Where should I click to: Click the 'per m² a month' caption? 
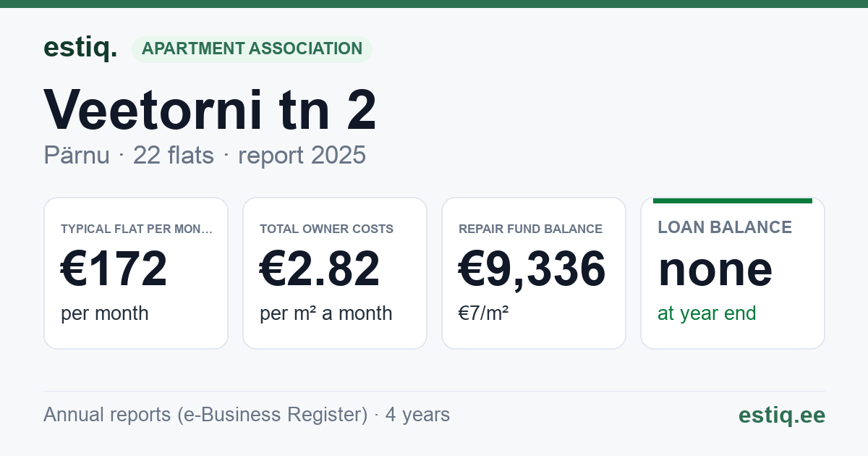[x=326, y=313]
